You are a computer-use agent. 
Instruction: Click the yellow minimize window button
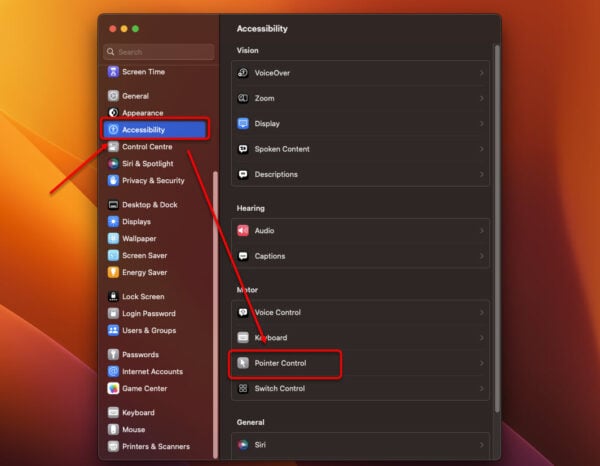coord(124,29)
